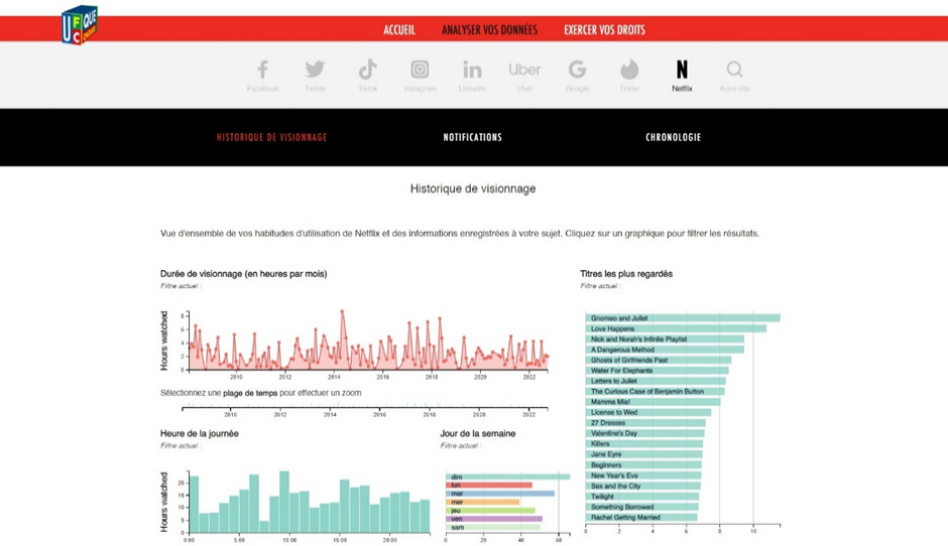Select the Netflix N icon

[x=682, y=70]
